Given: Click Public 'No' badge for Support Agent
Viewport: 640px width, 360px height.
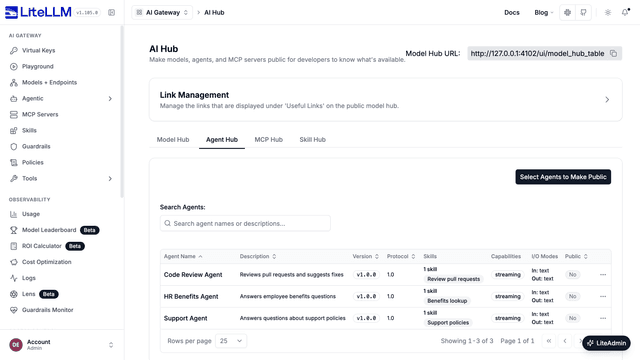Looking at the screenshot, I should click(573, 318).
